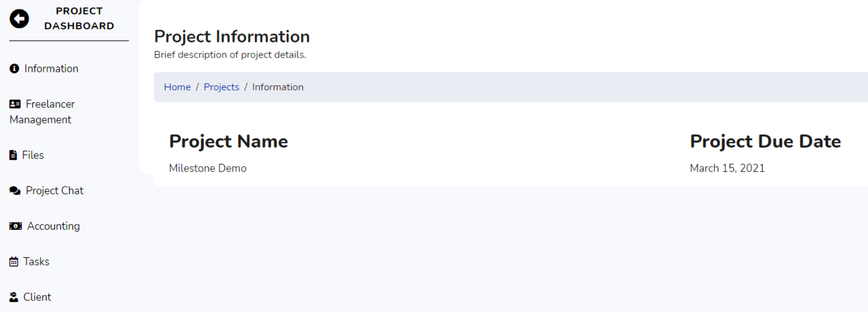868x312 pixels.
Task: Click the Tasks calendar icon
Action: click(14, 262)
